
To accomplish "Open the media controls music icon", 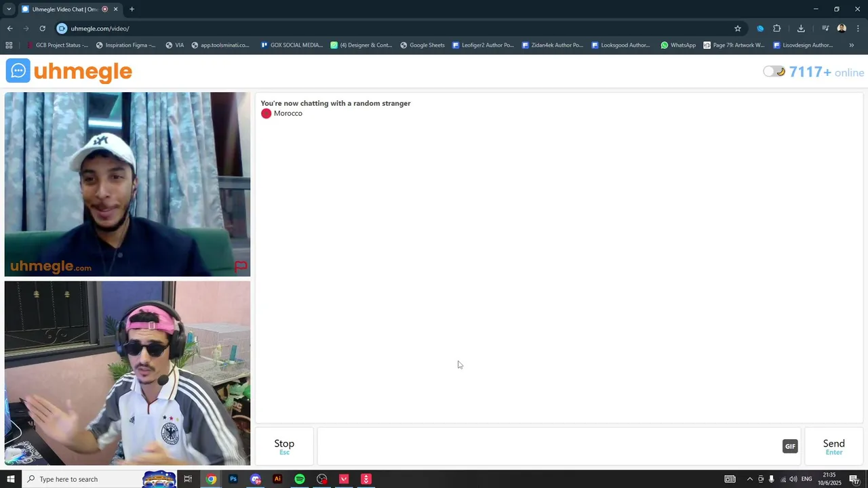I will click(x=825, y=28).
